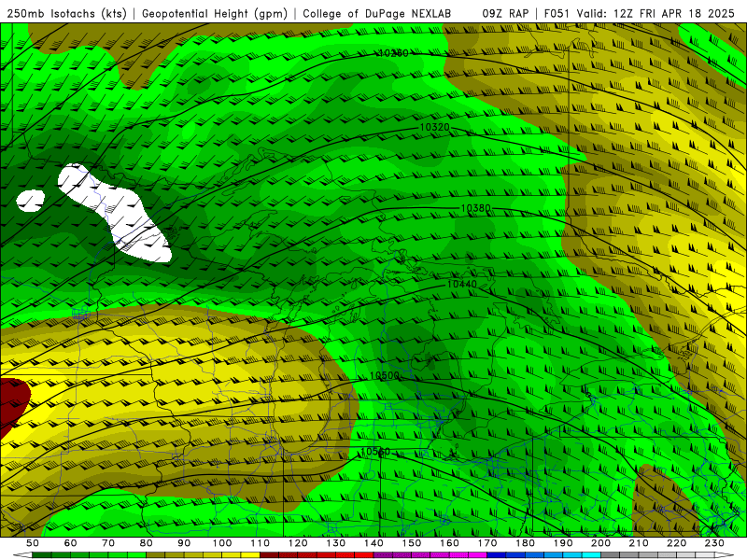Click the 60 value on the color scale
Image resolution: width=747 pixels, height=560 pixels.
(x=70, y=543)
